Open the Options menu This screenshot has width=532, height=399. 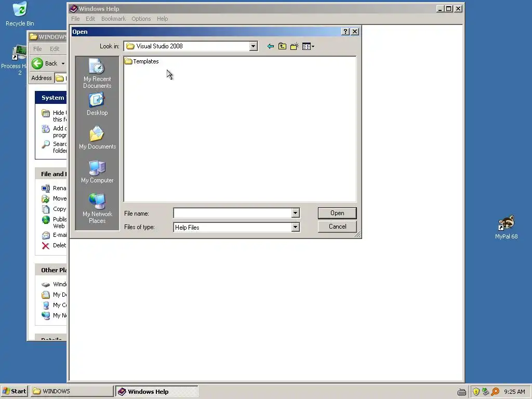[141, 19]
